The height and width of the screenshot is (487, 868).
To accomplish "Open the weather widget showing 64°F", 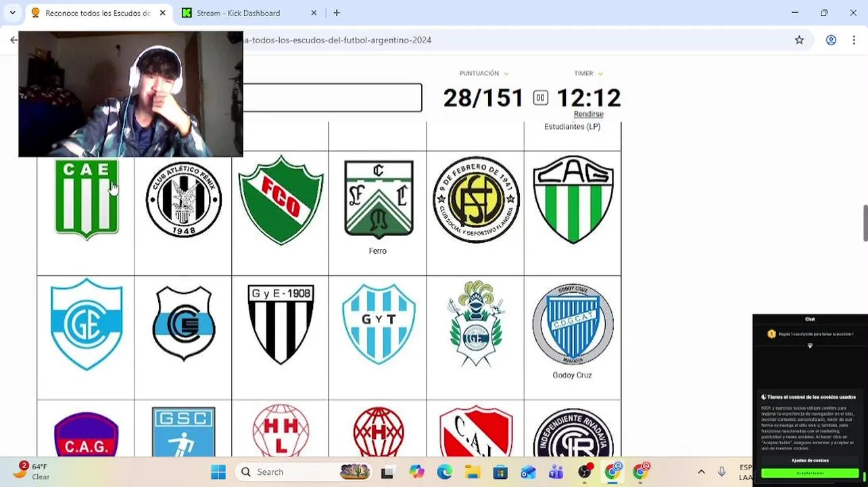I will pyautogui.click(x=30, y=471).
